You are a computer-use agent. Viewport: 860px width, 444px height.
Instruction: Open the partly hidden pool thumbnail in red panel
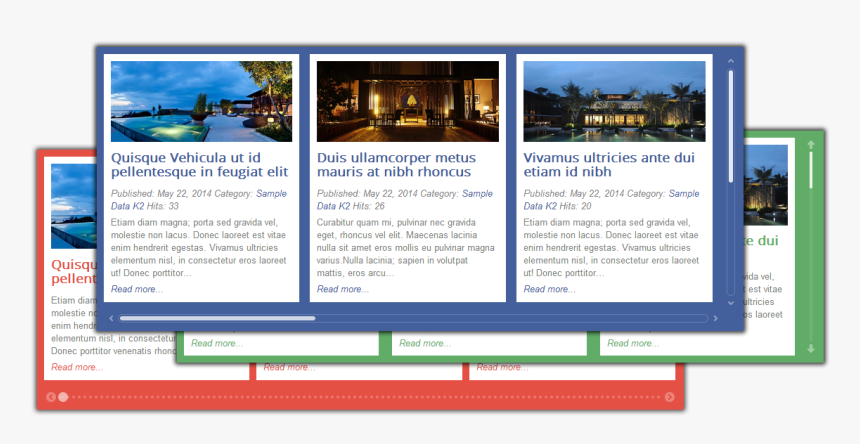tap(73, 206)
